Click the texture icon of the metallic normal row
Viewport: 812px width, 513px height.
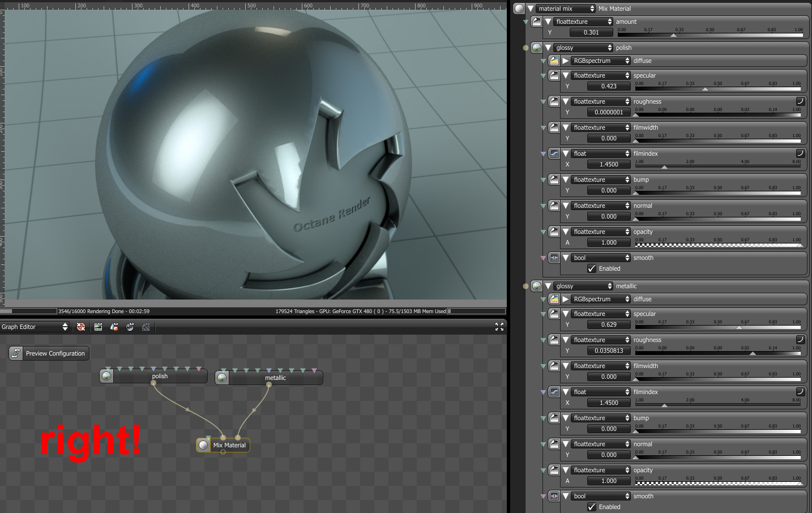(x=554, y=444)
